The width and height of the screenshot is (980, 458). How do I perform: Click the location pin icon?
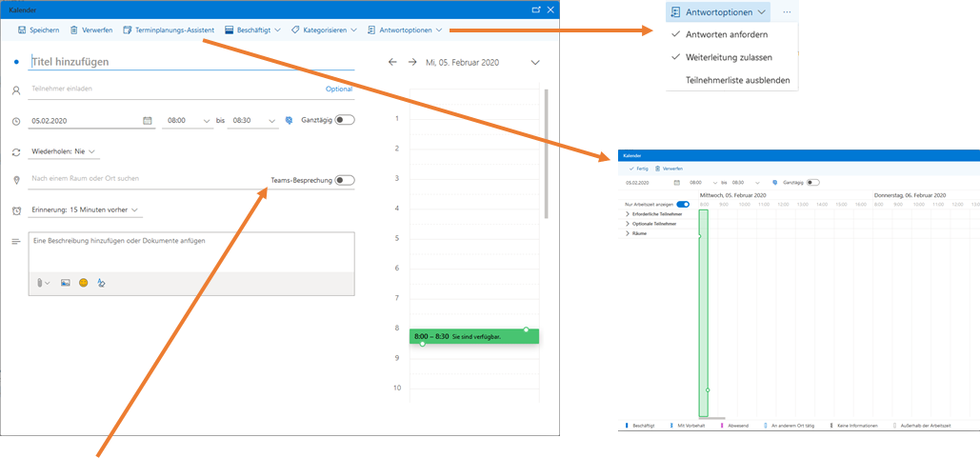(16, 180)
